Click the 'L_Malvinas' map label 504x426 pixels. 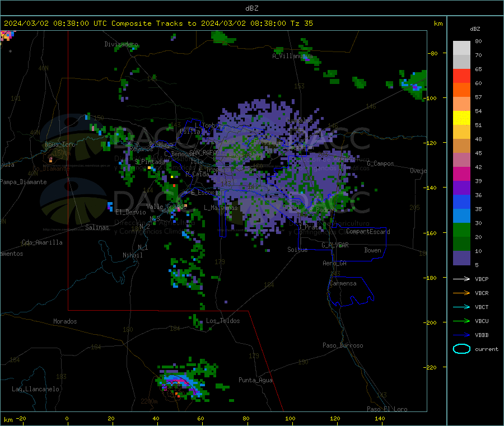point(221,208)
